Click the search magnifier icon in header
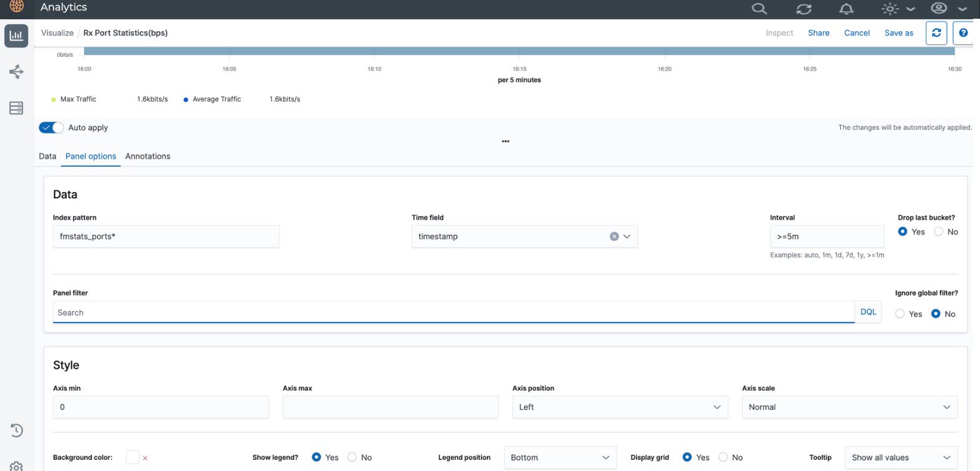980x471 pixels. [x=759, y=9]
